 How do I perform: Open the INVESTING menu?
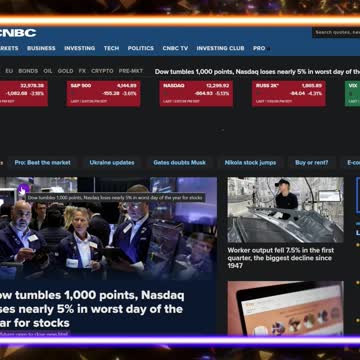[80, 48]
